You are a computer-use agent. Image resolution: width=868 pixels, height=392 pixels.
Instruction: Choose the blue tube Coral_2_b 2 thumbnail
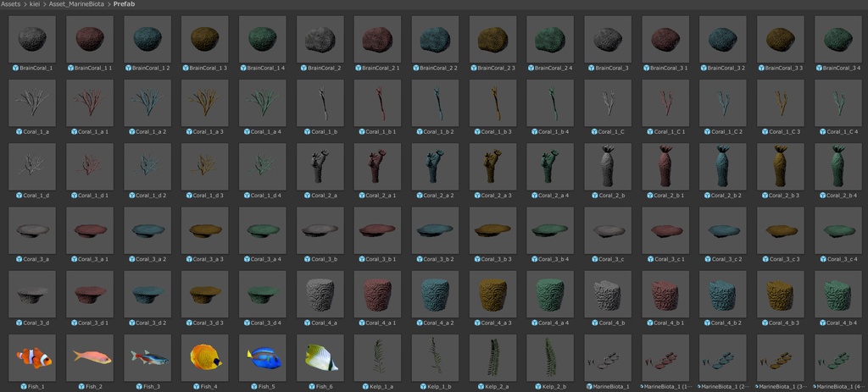723,167
